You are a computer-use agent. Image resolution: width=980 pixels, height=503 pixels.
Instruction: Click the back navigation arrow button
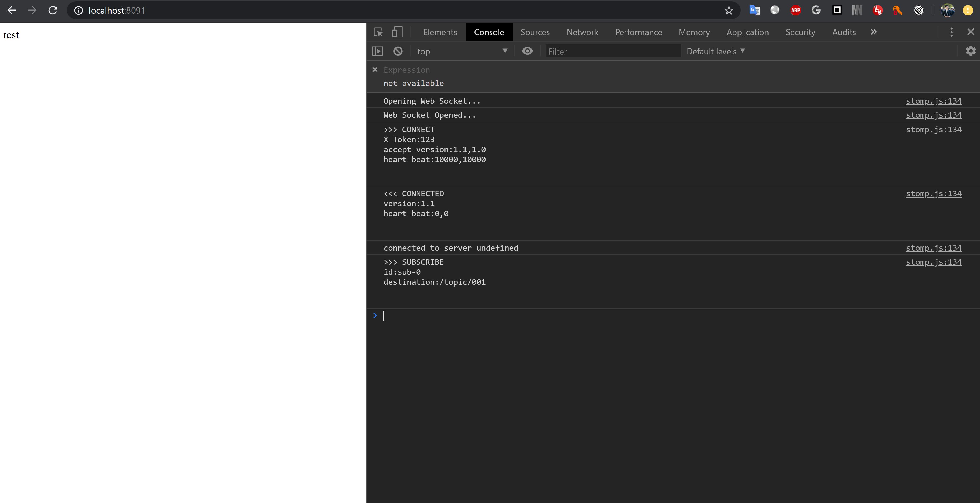pos(11,10)
